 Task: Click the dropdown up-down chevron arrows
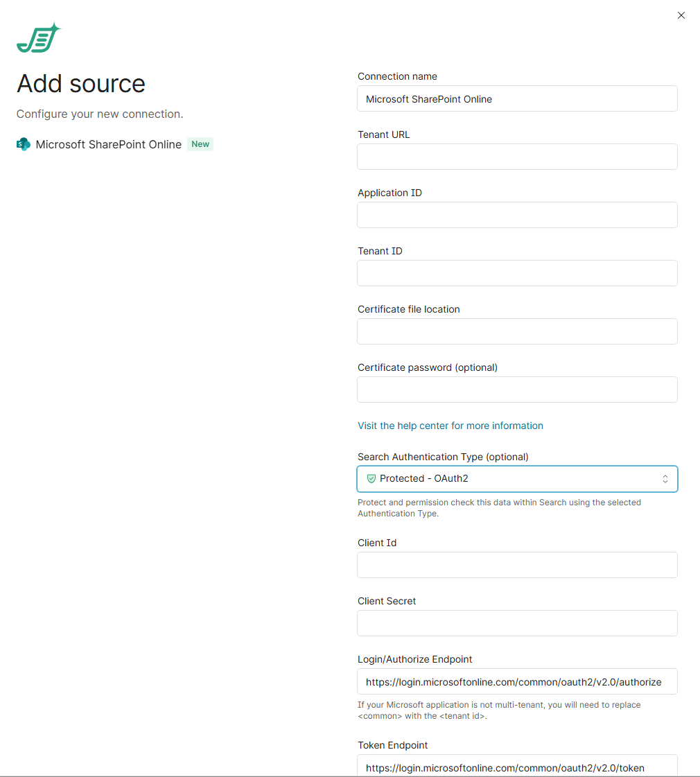coord(665,479)
